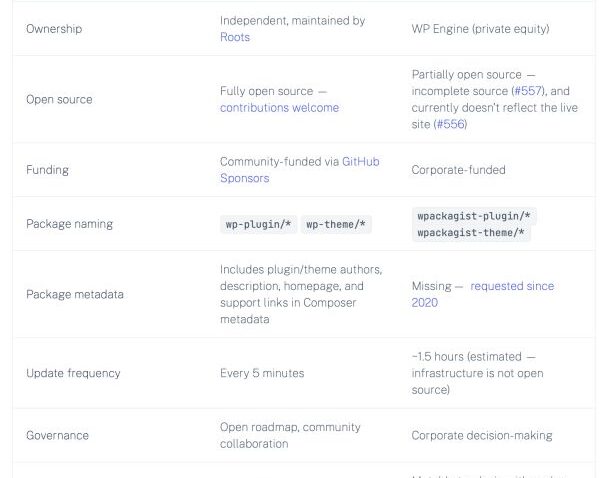Click the wpackagist-theme/* code badge
The width and height of the screenshot is (604, 478).
[471, 233]
